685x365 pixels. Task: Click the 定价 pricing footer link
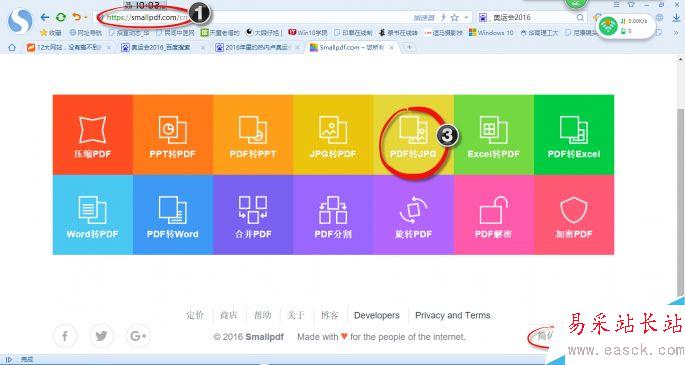195,315
